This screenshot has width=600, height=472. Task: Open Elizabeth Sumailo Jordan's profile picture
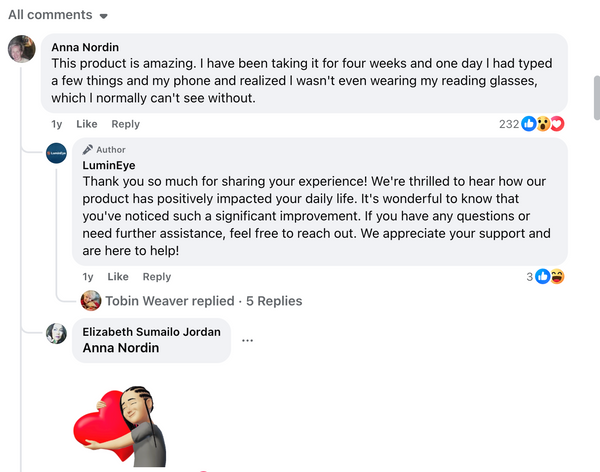[56, 333]
